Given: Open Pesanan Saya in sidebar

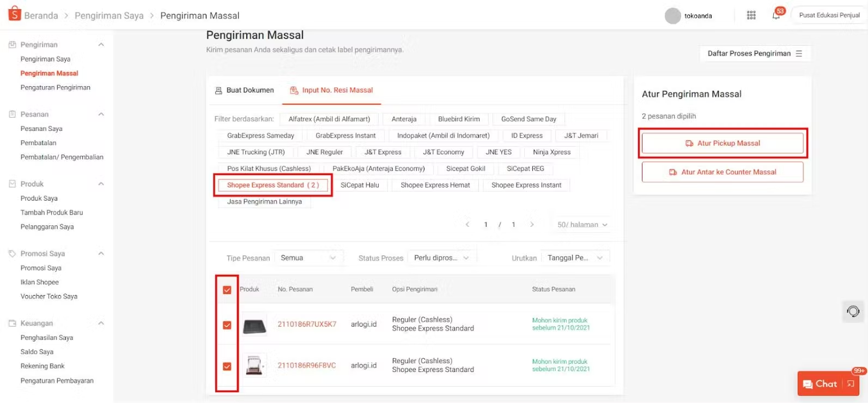Looking at the screenshot, I should 41,129.
